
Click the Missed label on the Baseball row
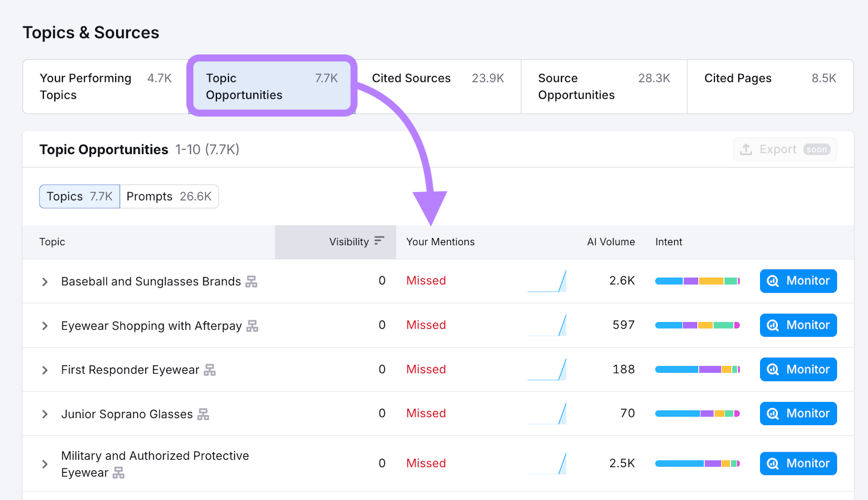tap(426, 280)
